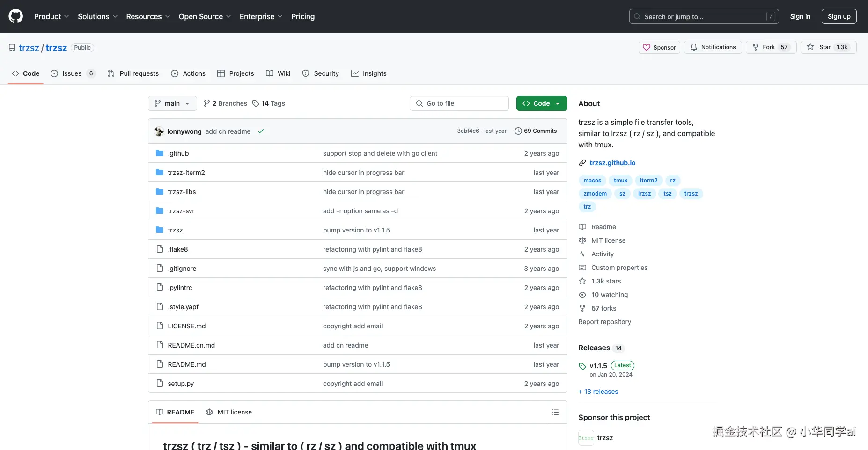Switch to the Projects tab
Screen dimensions: 868x450
coord(235,73)
